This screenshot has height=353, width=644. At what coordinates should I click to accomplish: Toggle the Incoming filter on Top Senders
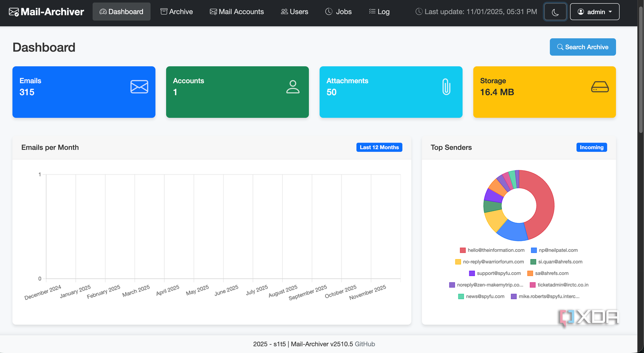click(x=591, y=147)
